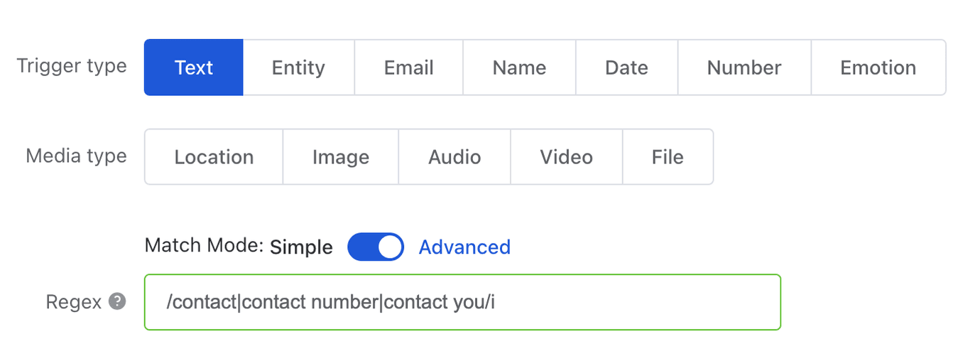Screen dimensions: 980x356
Task: Click the Regex help question mark icon
Action: (x=117, y=302)
